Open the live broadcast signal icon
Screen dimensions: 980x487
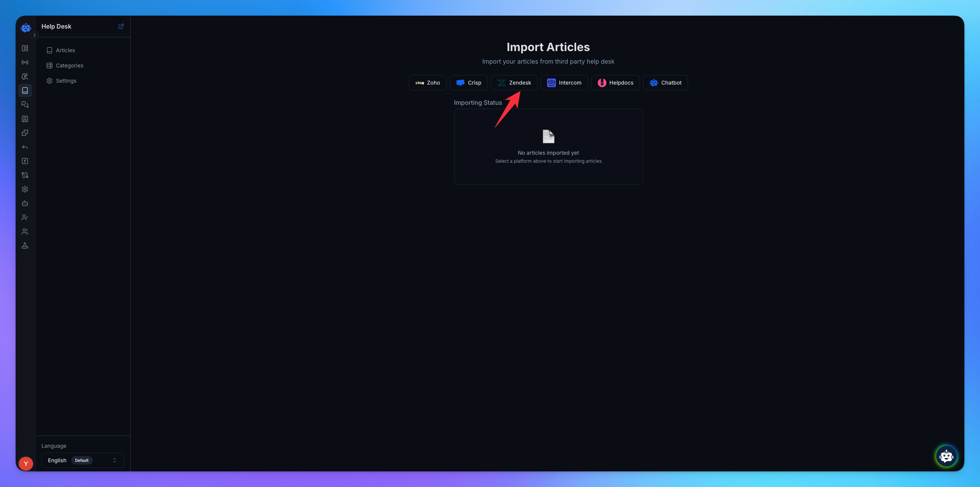coord(25,62)
